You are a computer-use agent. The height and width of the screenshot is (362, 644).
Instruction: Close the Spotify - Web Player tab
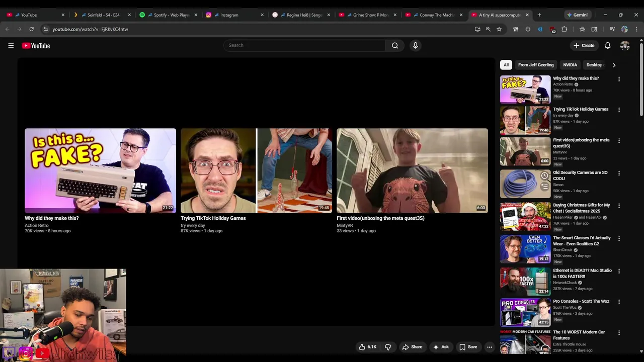click(196, 15)
